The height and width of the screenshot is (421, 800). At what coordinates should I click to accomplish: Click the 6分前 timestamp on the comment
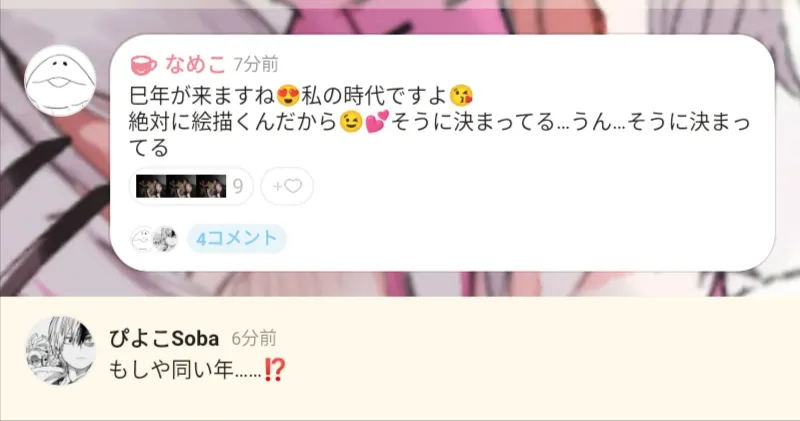[x=254, y=338]
